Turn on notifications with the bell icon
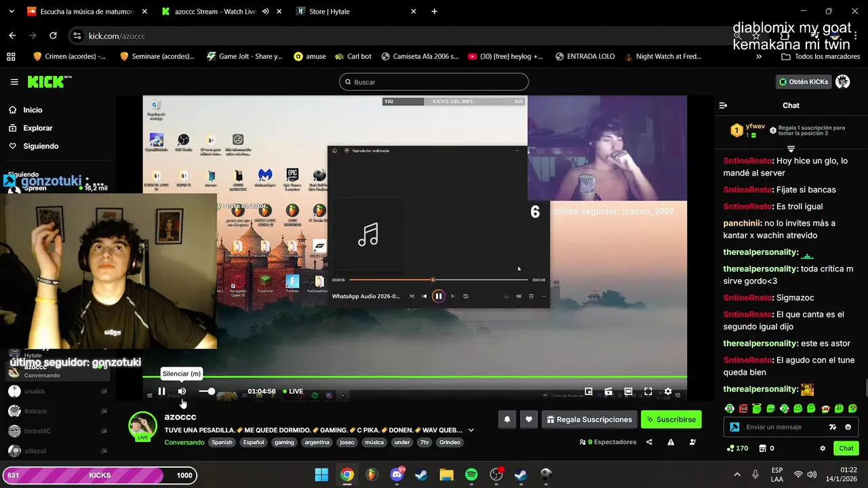 (x=507, y=420)
